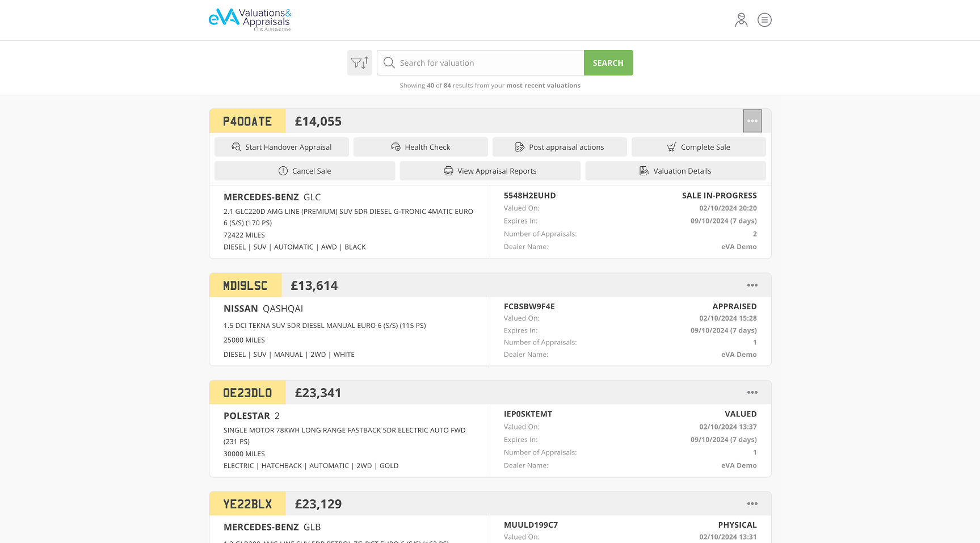Collapse the P400ATE options menu
Viewport: 980px width, 543px height.
(x=752, y=121)
